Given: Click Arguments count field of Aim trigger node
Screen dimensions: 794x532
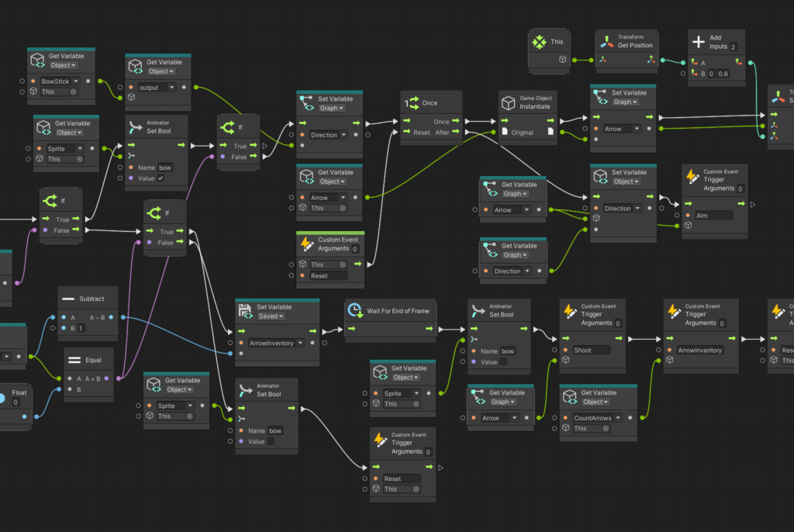Looking at the screenshot, I should pyautogui.click(x=740, y=188).
